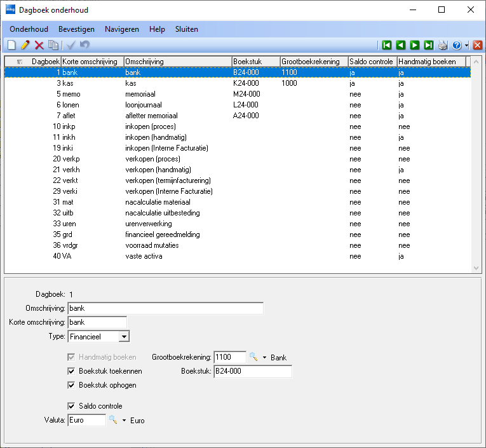
Task: Click the Omschrijving column header
Action: (x=178, y=62)
